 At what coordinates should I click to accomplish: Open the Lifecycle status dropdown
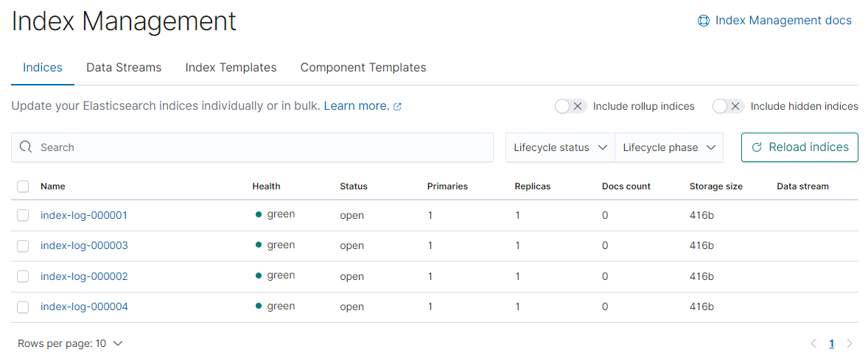560,147
